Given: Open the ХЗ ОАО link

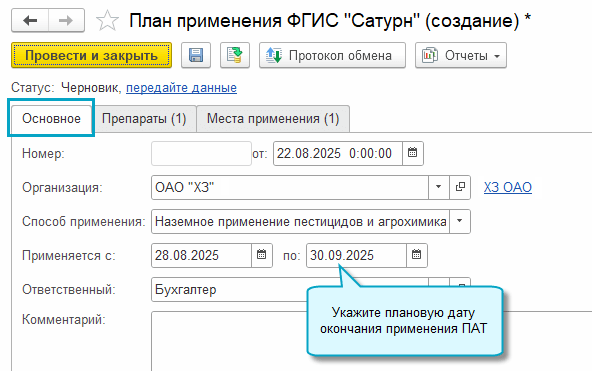Looking at the screenshot, I should (508, 187).
